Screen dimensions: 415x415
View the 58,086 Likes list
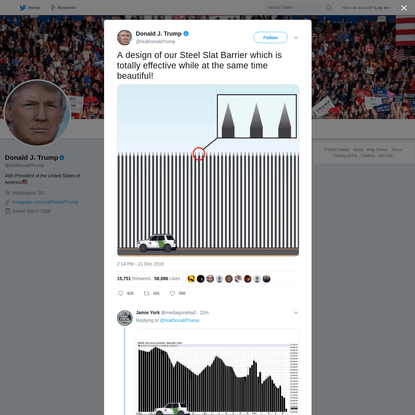[167, 279]
